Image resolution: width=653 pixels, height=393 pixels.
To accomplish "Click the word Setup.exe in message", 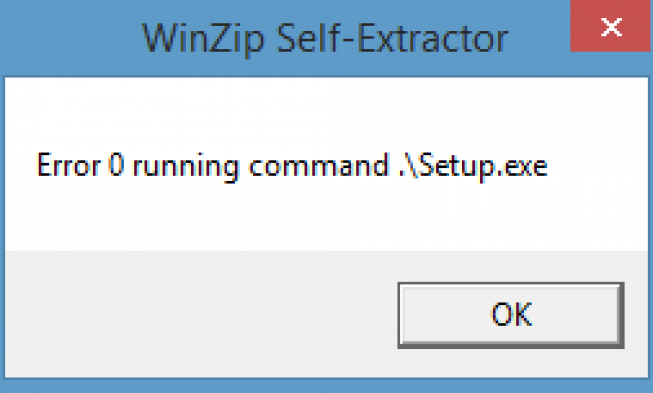I will tap(483, 167).
